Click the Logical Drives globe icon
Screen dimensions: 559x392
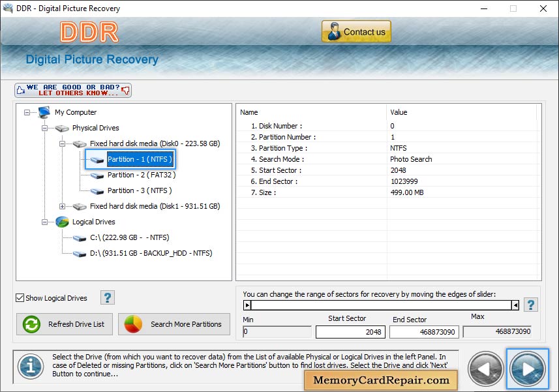tap(62, 222)
